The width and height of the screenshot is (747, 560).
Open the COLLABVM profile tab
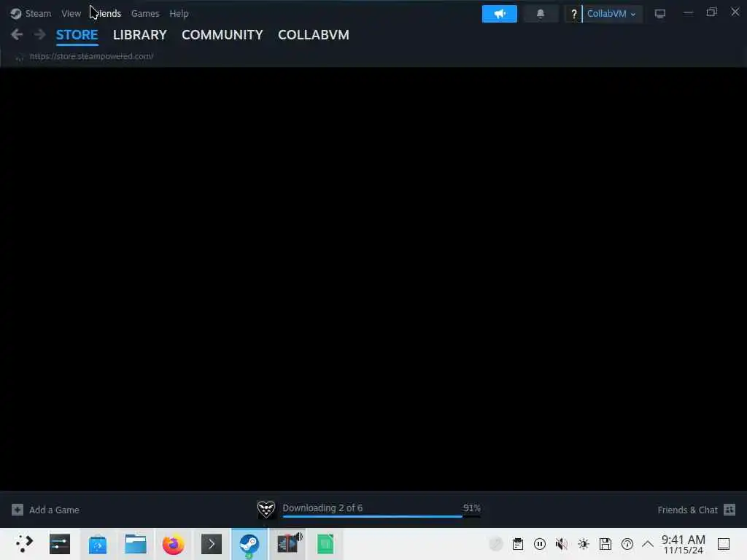(314, 35)
